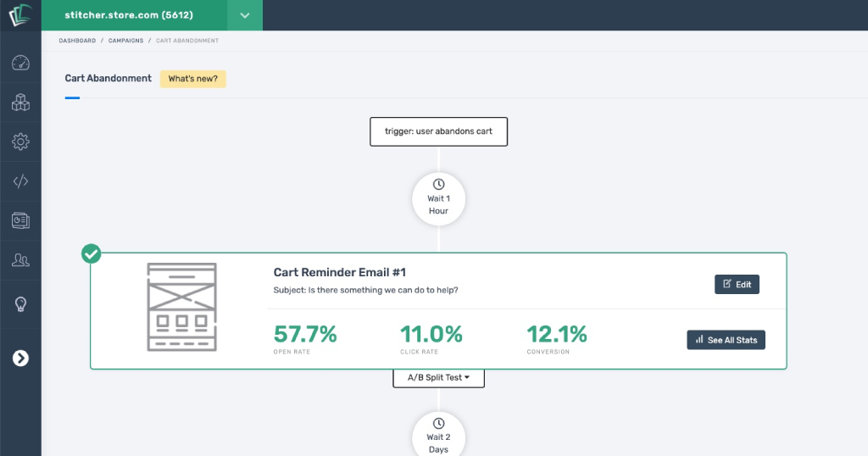The image size is (868, 456).
Task: Go to Dashboard in the breadcrumb
Action: 77,41
